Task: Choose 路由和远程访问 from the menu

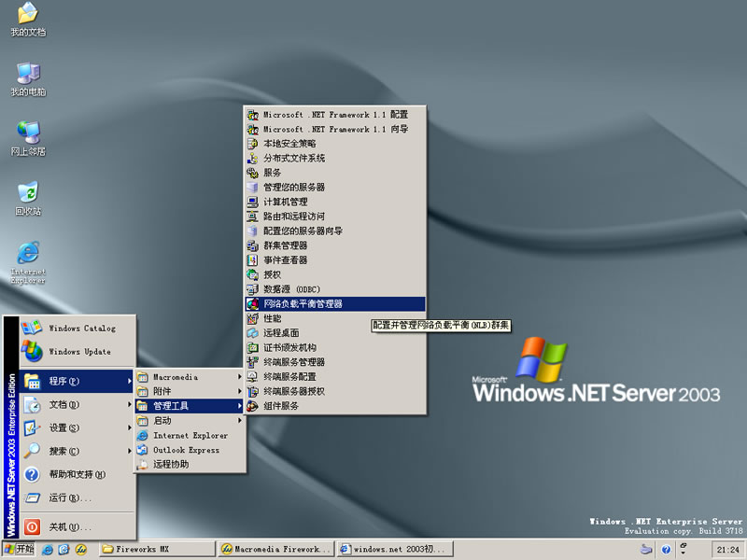Action: coord(335,217)
